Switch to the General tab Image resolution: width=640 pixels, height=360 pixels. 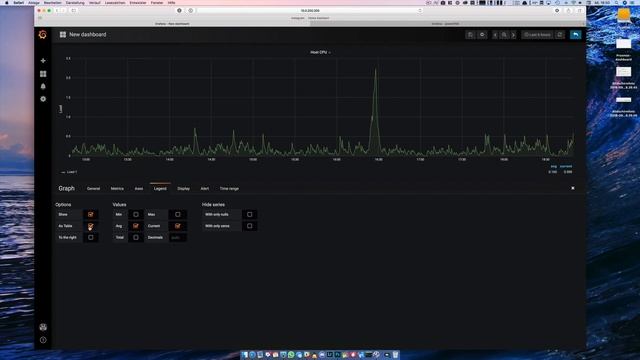point(93,189)
